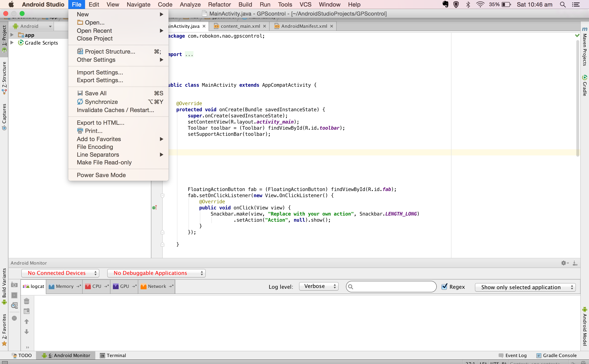Toggle Power Save Mode in File menu
Screen dimensions: 589x364
(x=118, y=175)
